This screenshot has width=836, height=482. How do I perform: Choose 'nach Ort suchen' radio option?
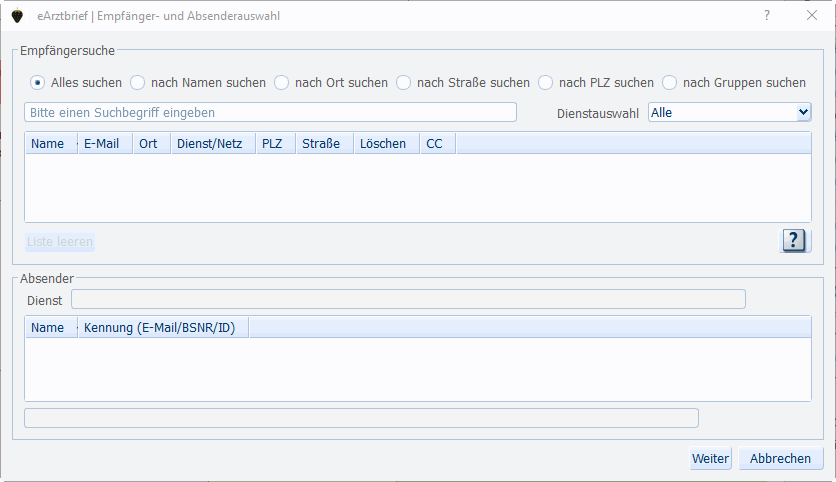click(282, 83)
